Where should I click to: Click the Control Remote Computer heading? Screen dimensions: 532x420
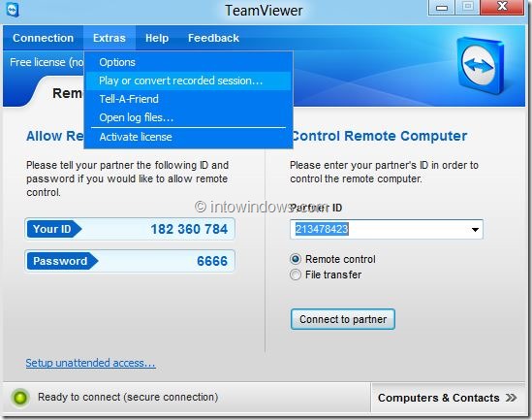click(379, 136)
